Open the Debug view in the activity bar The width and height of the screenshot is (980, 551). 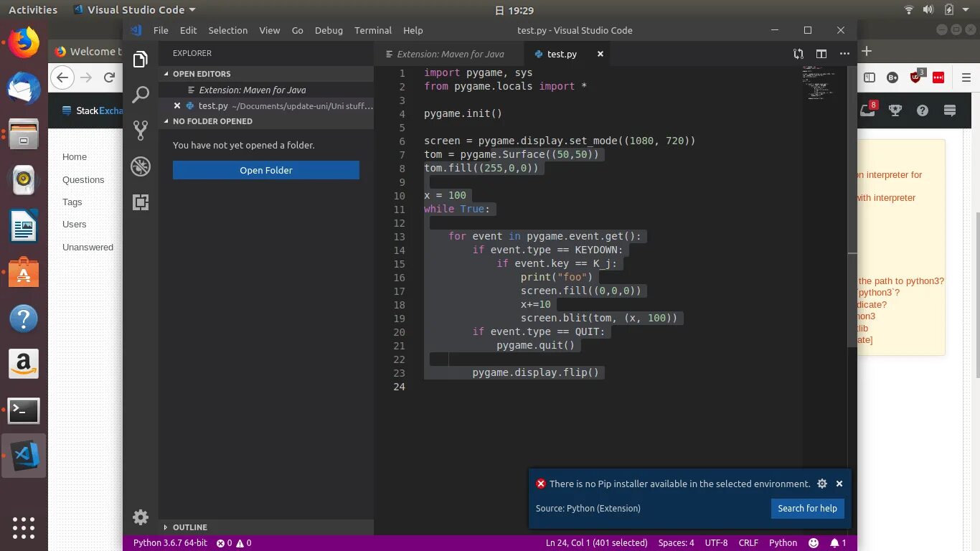click(x=141, y=166)
